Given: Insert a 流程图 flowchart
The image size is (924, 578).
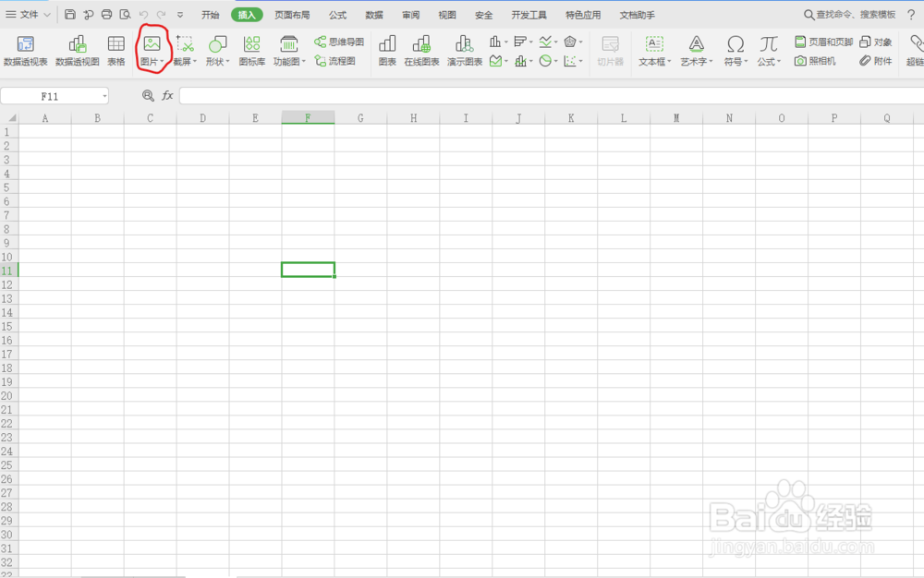Looking at the screenshot, I should tap(334, 61).
